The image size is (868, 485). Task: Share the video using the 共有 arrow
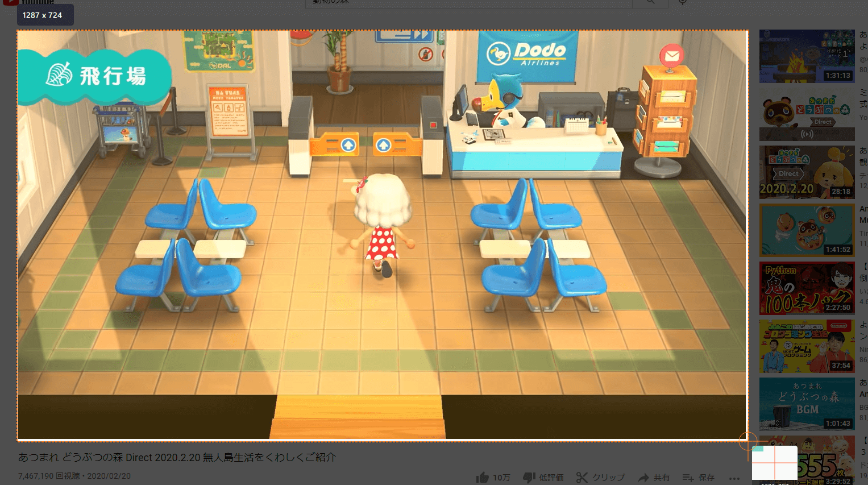(643, 478)
